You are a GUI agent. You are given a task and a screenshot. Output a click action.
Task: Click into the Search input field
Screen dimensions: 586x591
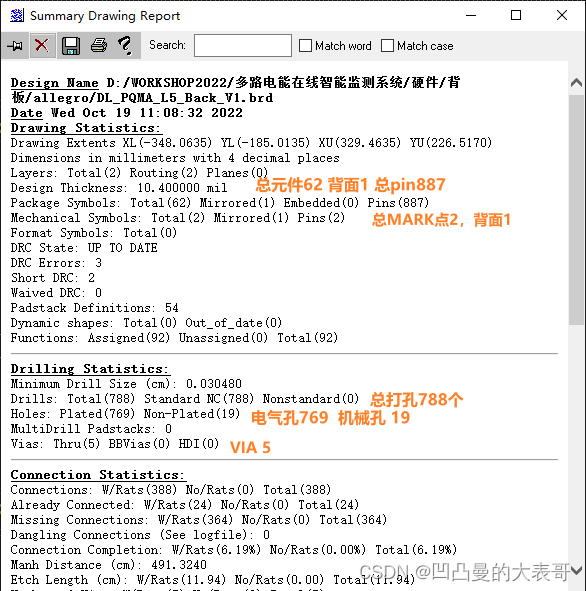[243, 46]
